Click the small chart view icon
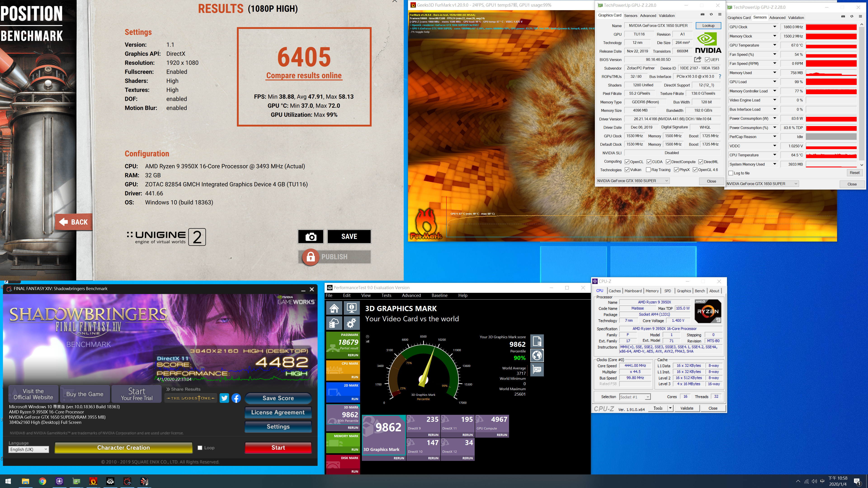This screenshot has height=488, width=868. [368, 342]
